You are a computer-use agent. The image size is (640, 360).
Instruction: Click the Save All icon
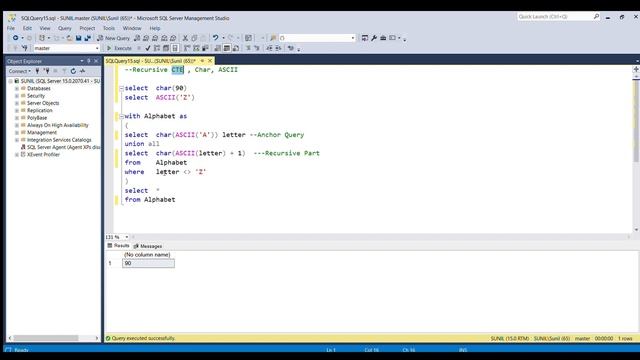pos(87,38)
